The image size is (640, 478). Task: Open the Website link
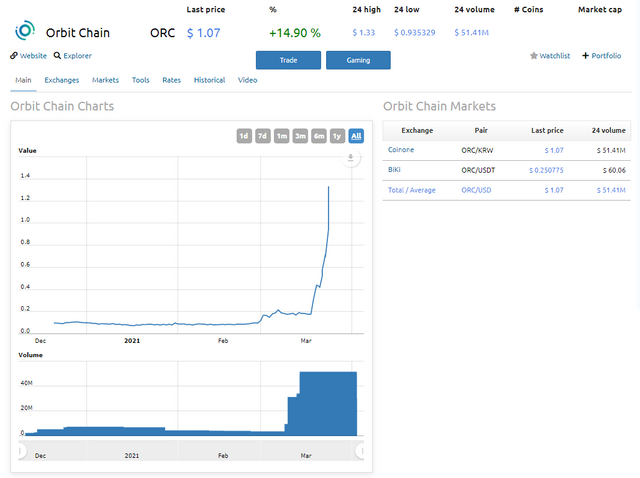[x=33, y=56]
